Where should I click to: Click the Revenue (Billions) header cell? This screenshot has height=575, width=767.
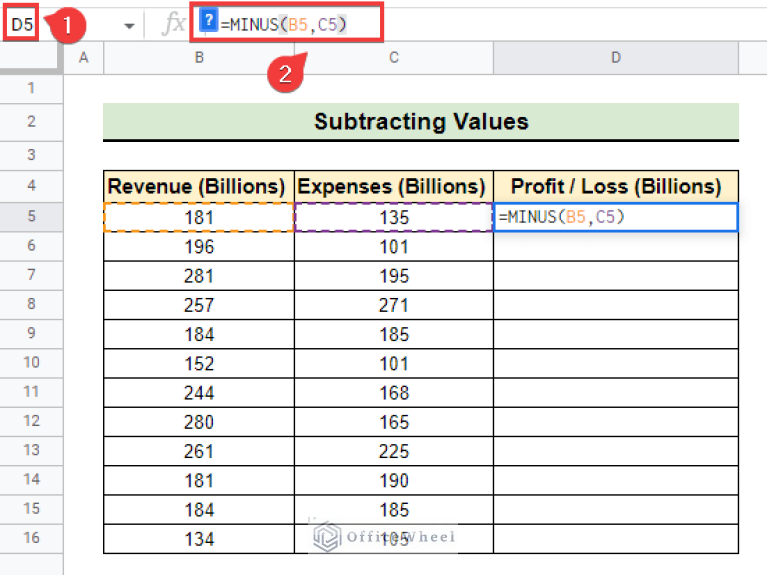(x=198, y=186)
